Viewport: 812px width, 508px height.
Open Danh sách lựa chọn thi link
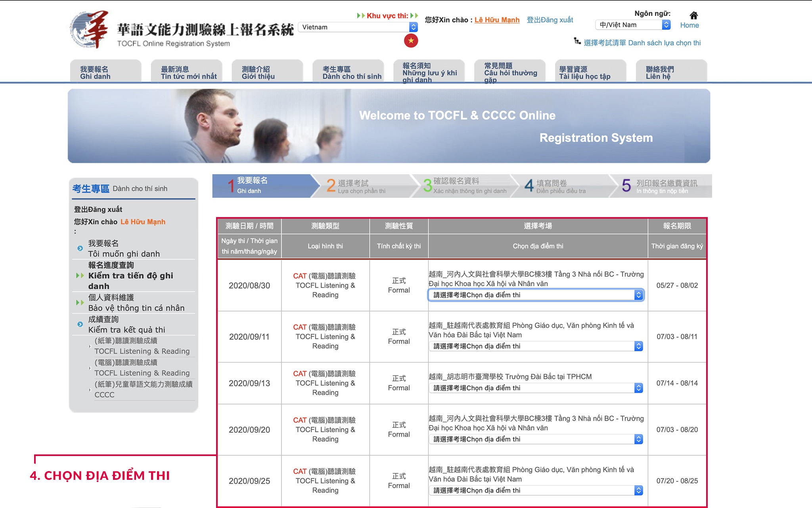pos(642,43)
